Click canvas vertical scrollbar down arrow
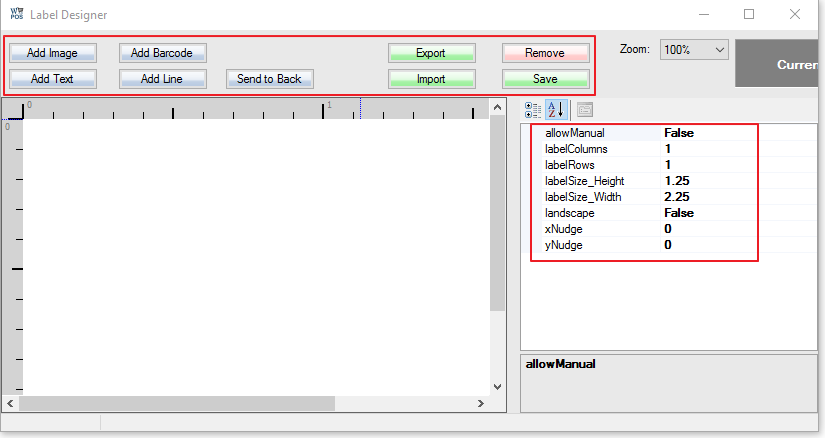Screen dimensions: 825x438 click(x=497, y=387)
